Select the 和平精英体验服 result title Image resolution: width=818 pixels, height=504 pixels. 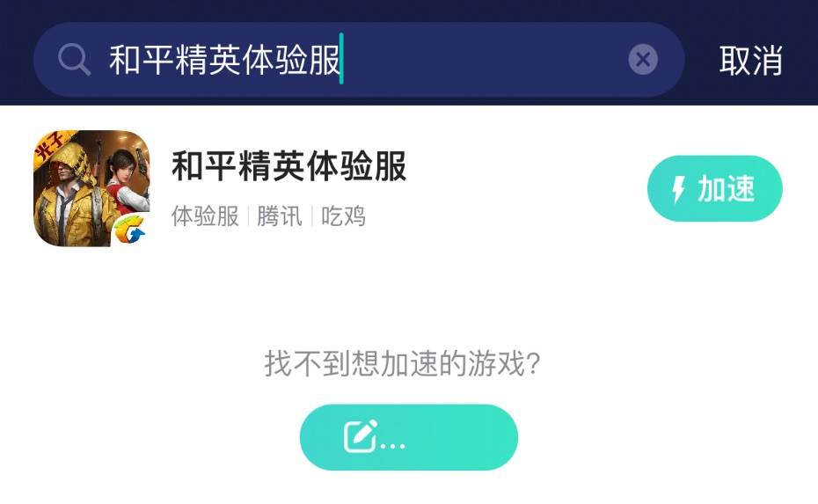click(x=289, y=166)
